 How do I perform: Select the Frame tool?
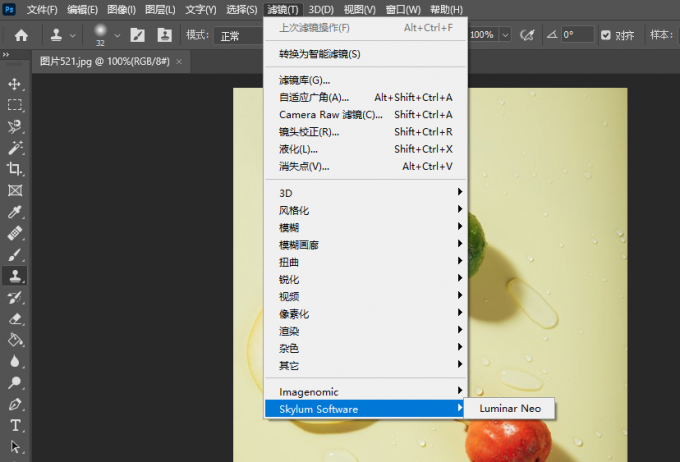(x=15, y=190)
